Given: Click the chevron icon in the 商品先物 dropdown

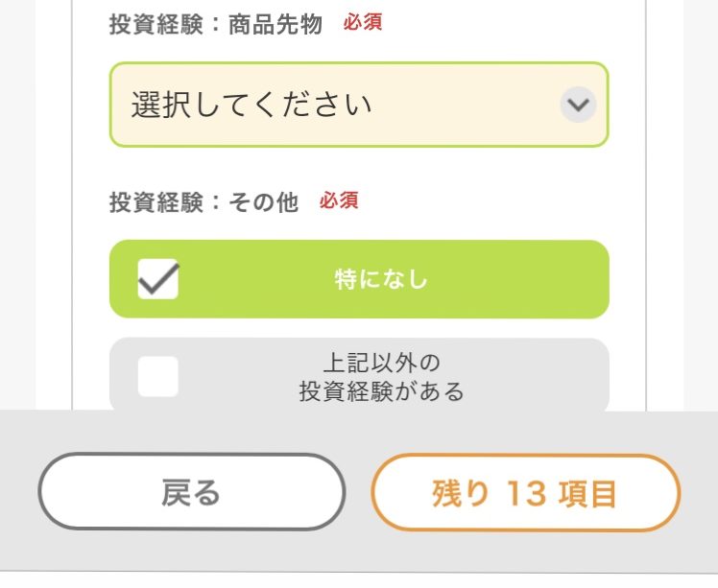Looking at the screenshot, I should click(578, 105).
